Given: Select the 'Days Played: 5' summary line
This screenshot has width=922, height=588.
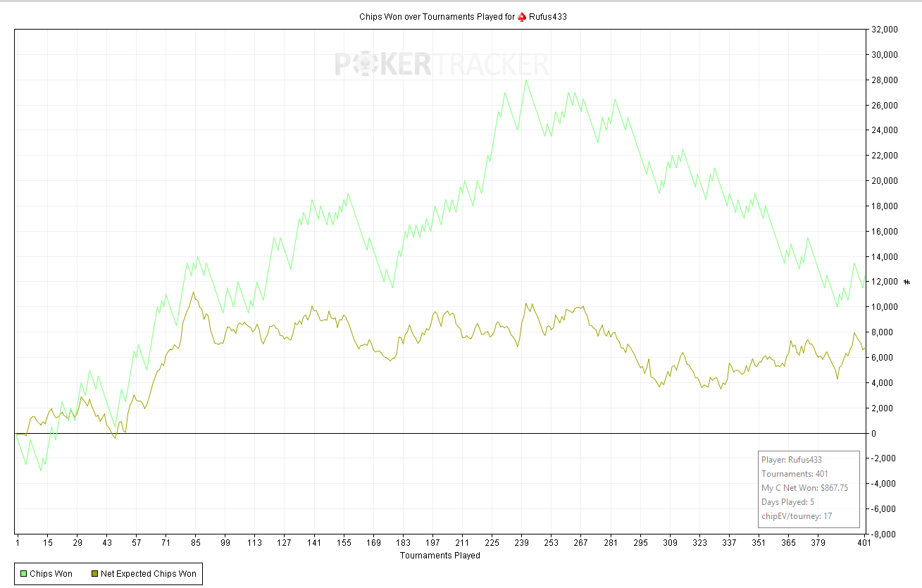Looking at the screenshot, I should (x=787, y=502).
